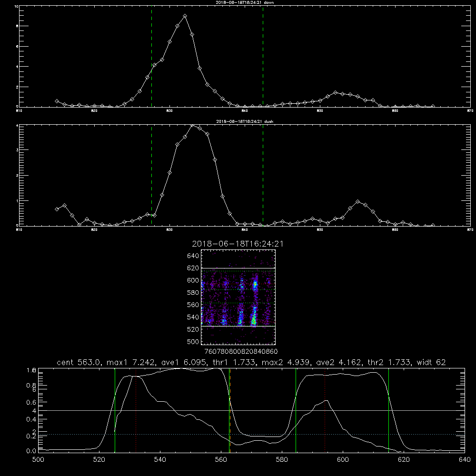Click the left green dashed line in dusk plot
Screen dimensions: 476x476
click(x=151, y=176)
